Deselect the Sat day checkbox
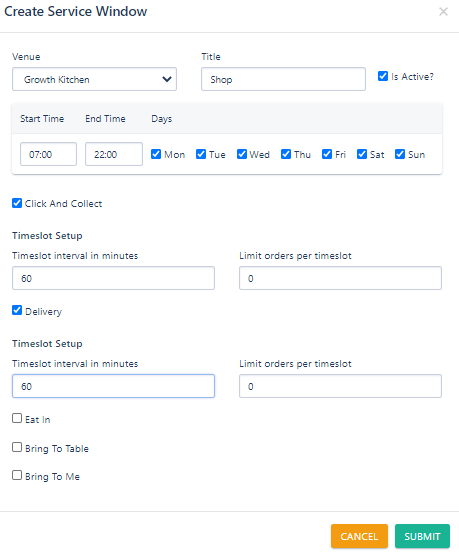Viewport: 459px width, 553px height. coord(362,154)
